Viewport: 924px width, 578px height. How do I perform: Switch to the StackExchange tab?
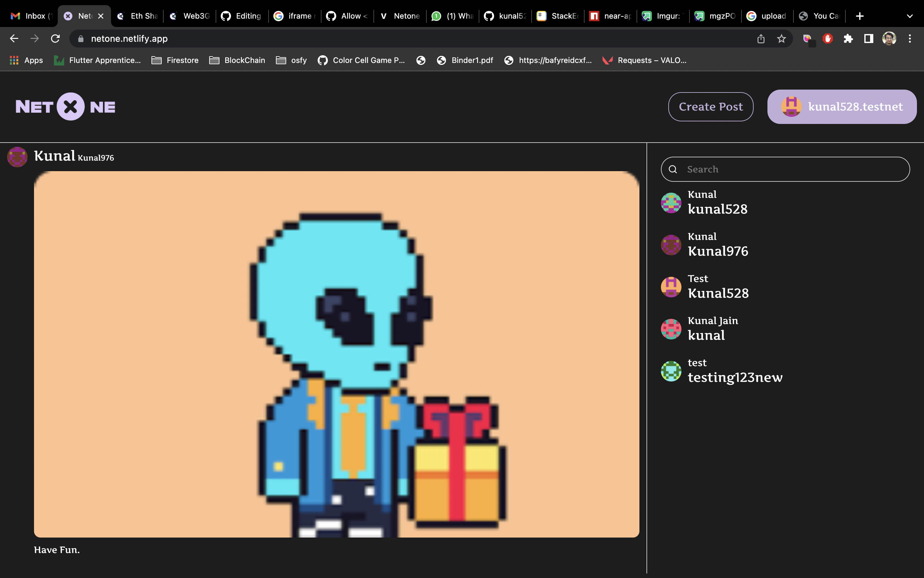coord(558,16)
